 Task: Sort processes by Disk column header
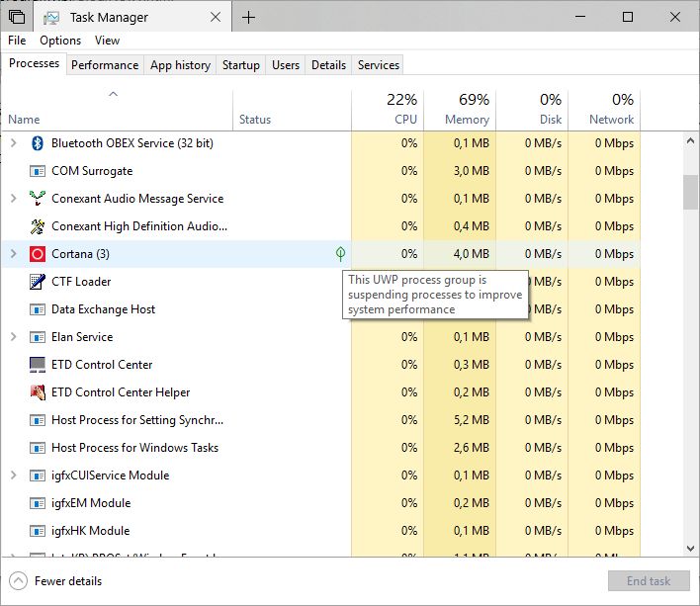pyautogui.click(x=532, y=111)
